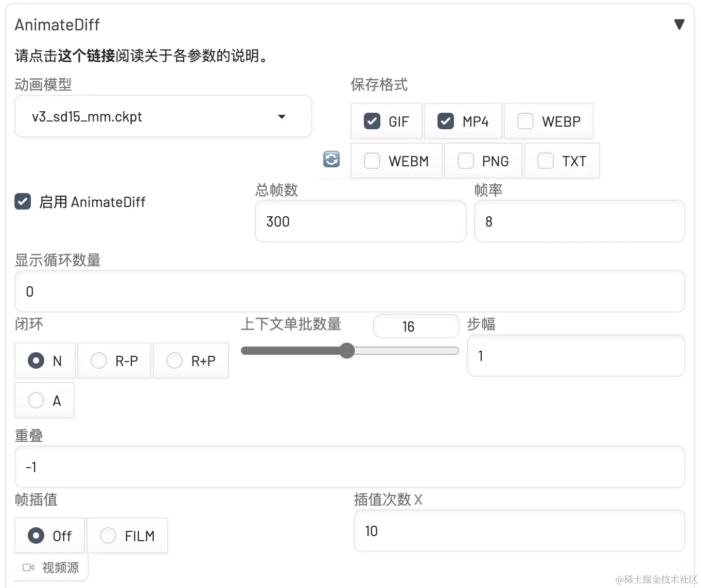Screen dimensions: 701x588
Task: Click the 插值次数 X input showing 10
Action: click(519, 531)
